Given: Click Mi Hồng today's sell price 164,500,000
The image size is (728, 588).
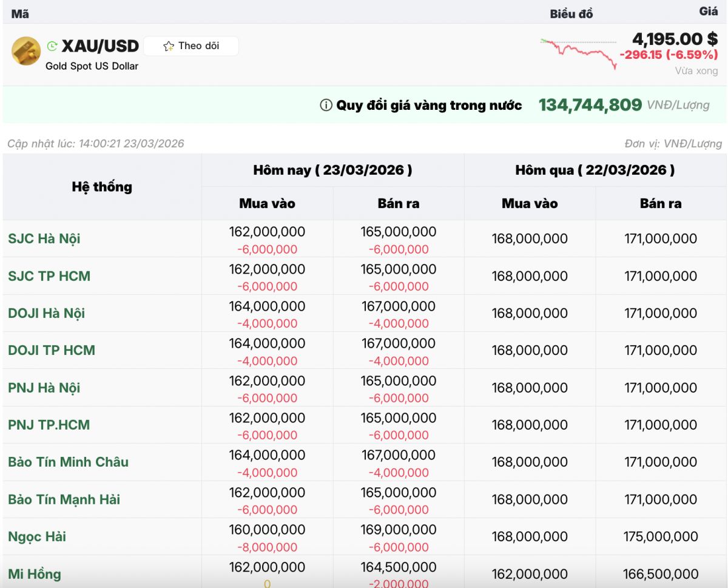Looking at the screenshot, I should [x=399, y=567].
